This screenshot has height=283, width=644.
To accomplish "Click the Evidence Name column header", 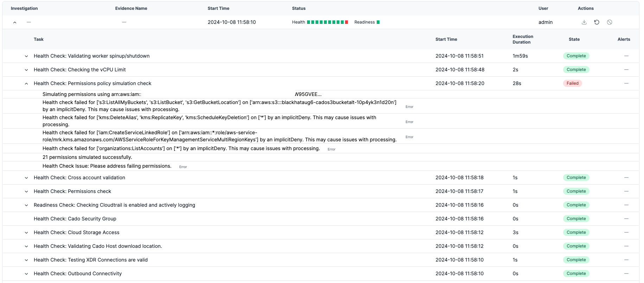I will [x=131, y=8].
